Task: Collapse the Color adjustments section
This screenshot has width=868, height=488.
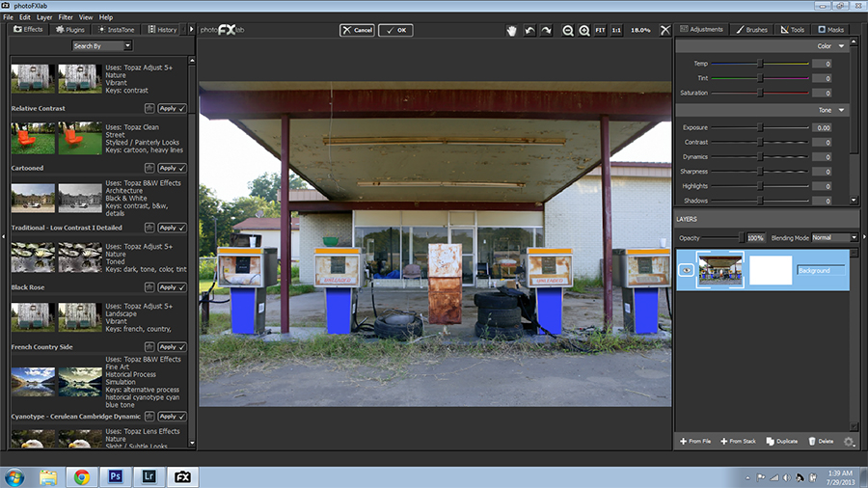Action: pyautogui.click(x=842, y=45)
